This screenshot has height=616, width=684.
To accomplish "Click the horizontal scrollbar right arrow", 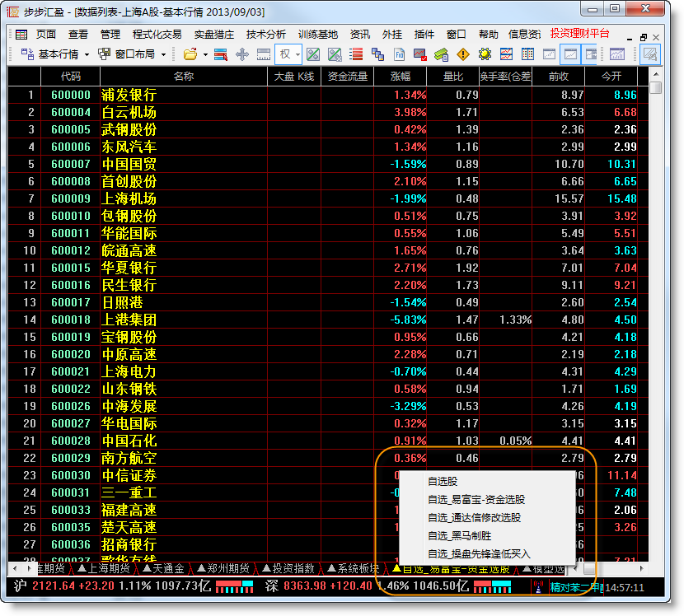I will point(642,568).
